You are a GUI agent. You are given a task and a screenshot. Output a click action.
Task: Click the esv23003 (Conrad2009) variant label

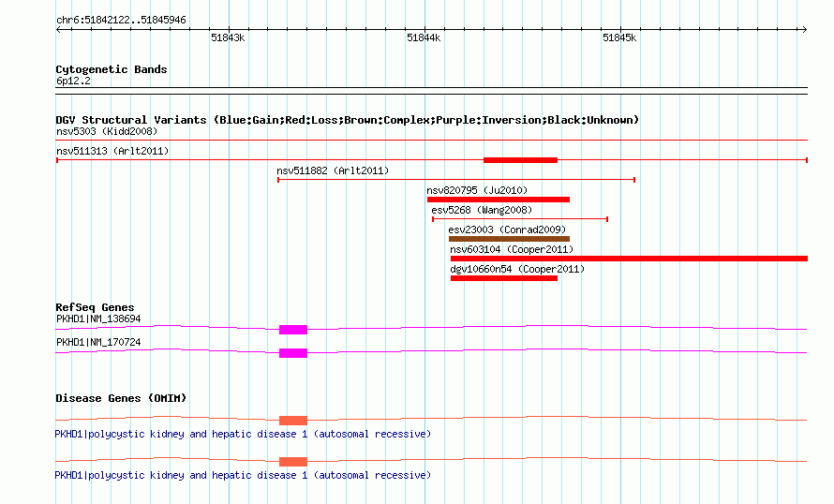[x=507, y=230]
